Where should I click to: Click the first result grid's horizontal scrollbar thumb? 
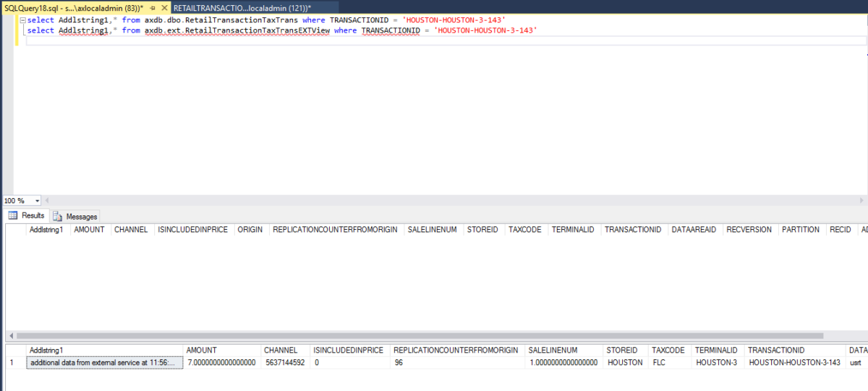[420, 336]
